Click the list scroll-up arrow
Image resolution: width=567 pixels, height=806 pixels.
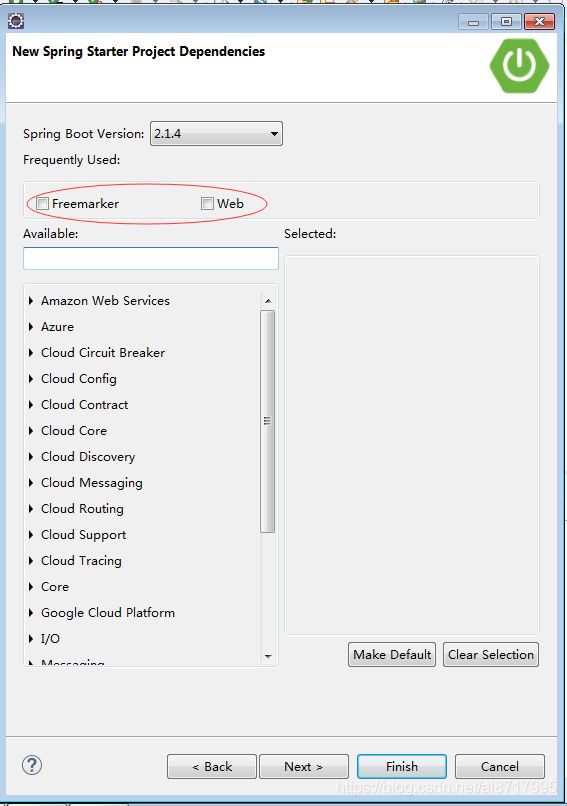coord(268,301)
